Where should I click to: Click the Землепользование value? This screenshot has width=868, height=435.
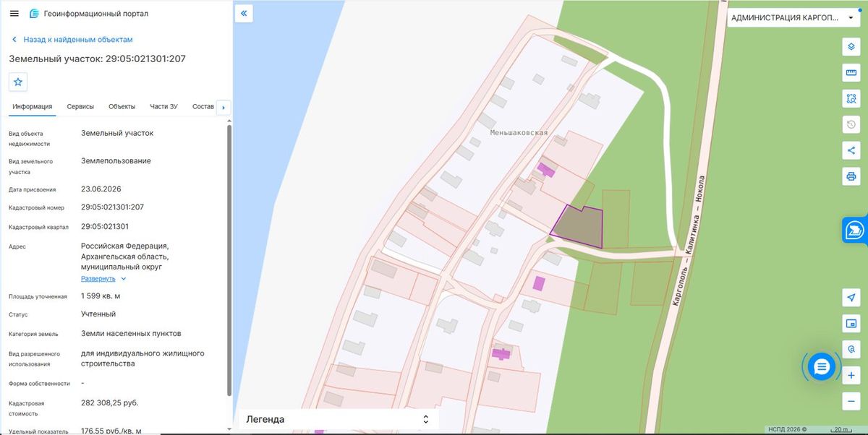(116, 161)
